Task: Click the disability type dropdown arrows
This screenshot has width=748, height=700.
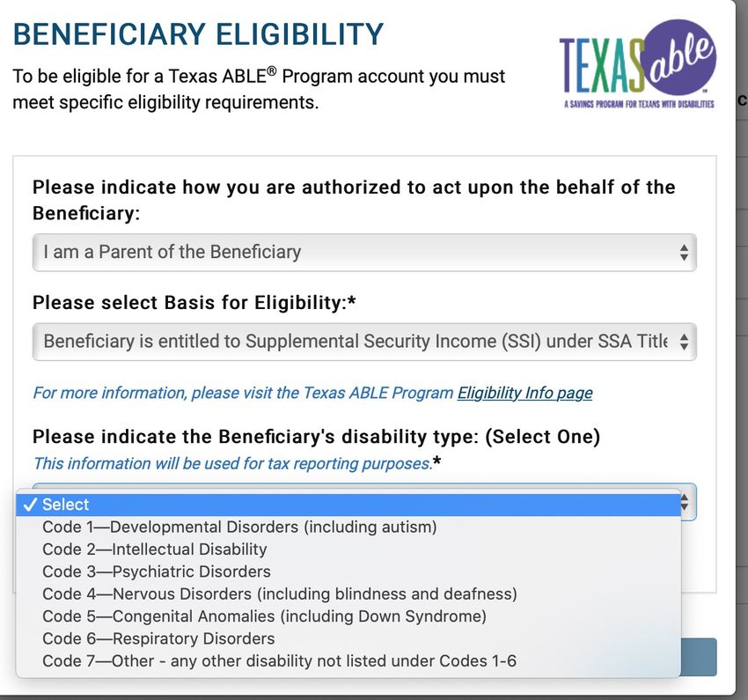Action: tap(685, 502)
